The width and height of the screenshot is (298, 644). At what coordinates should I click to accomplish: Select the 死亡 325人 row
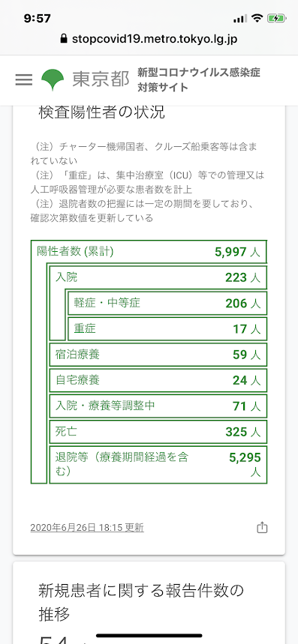tap(158, 432)
